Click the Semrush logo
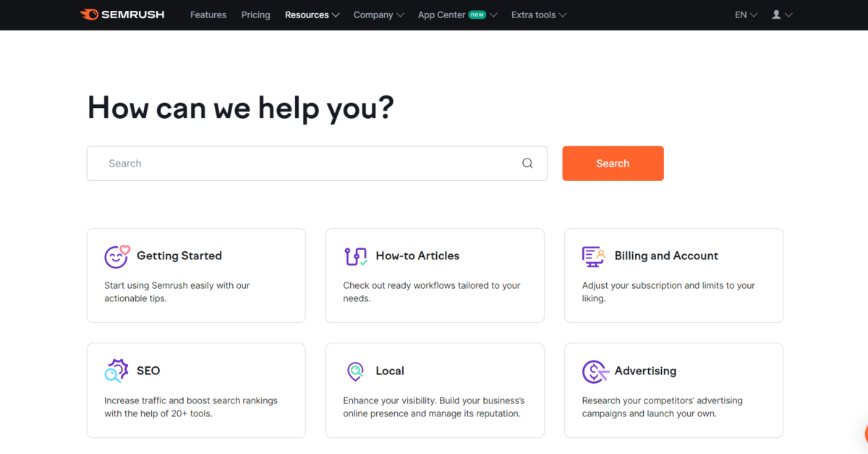Viewport: 868px width, 454px height. (122, 14)
